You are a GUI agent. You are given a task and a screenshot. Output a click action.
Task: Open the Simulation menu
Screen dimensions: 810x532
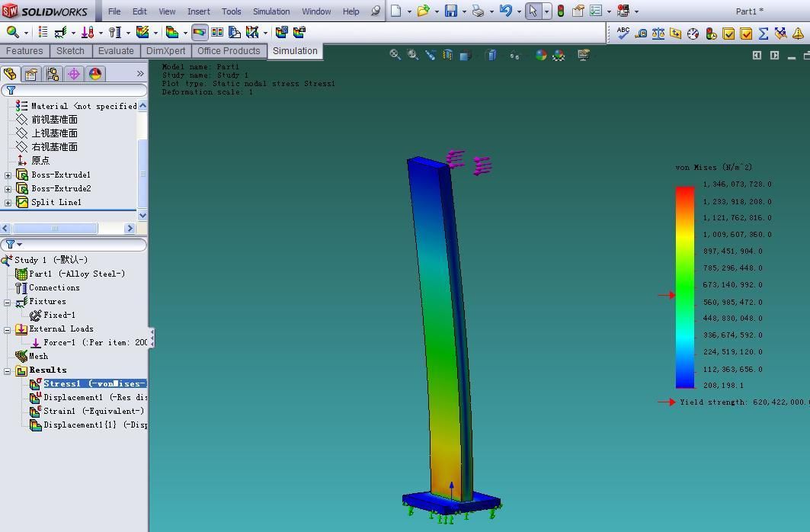(x=271, y=11)
